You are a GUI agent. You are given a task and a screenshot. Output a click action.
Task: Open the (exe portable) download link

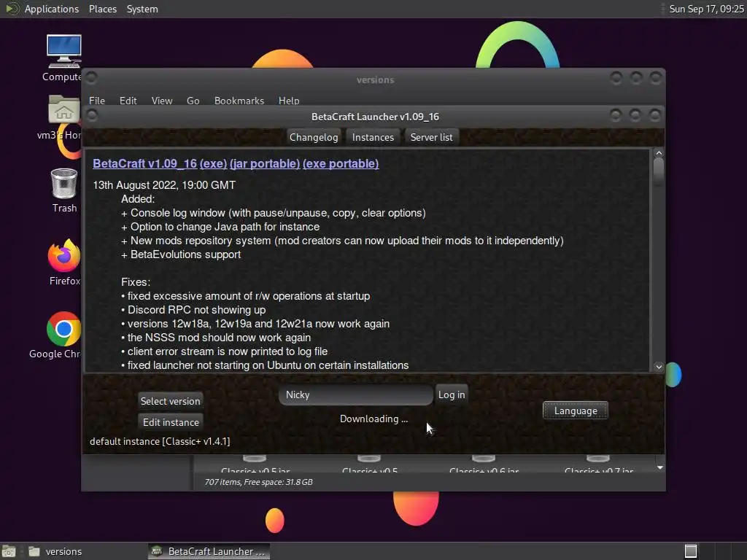pos(341,163)
